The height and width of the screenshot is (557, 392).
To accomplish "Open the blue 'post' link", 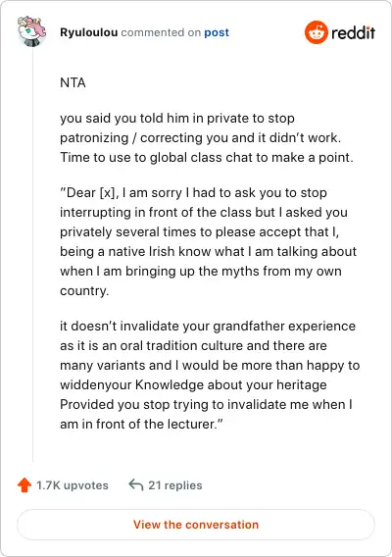I will (x=217, y=32).
